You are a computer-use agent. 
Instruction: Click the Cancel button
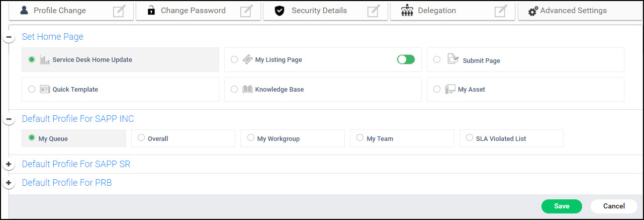click(614, 206)
